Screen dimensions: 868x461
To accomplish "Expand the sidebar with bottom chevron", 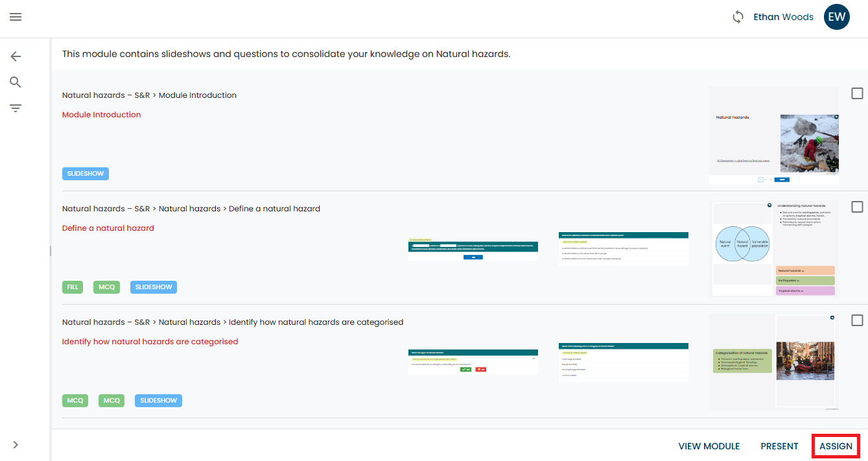I will (16, 445).
